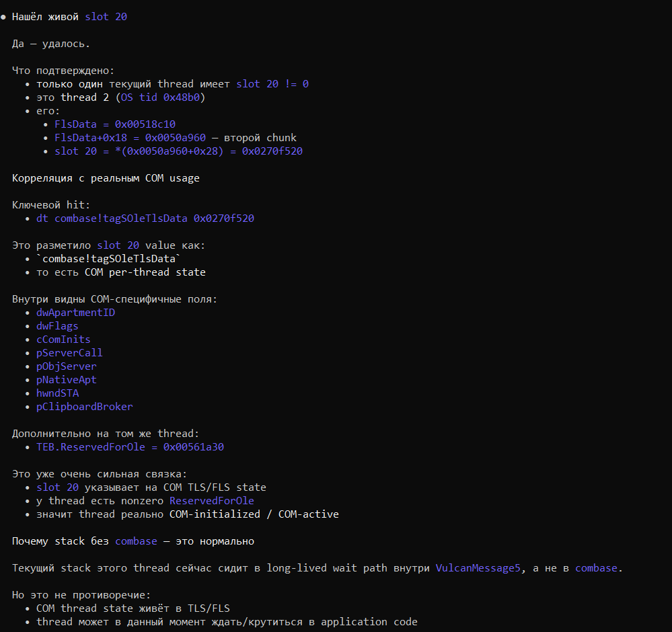Click the VulcanMessage5 module name
Viewport: 672px width, 632px height.
tap(478, 568)
